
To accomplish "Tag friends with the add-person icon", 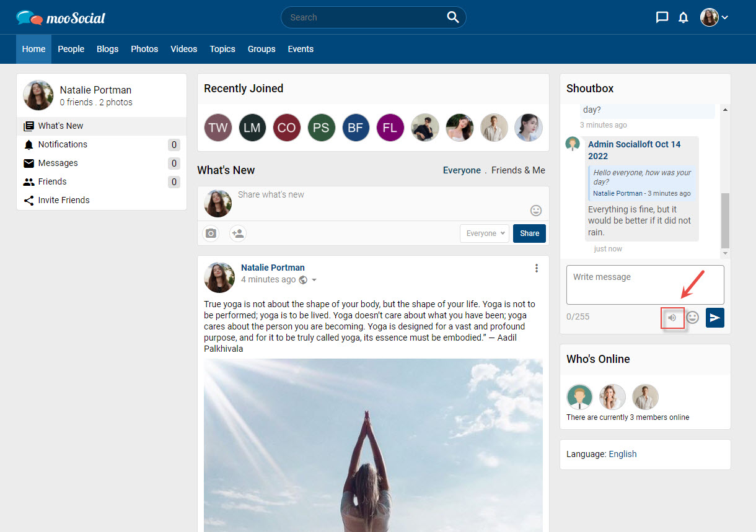I will tap(237, 233).
